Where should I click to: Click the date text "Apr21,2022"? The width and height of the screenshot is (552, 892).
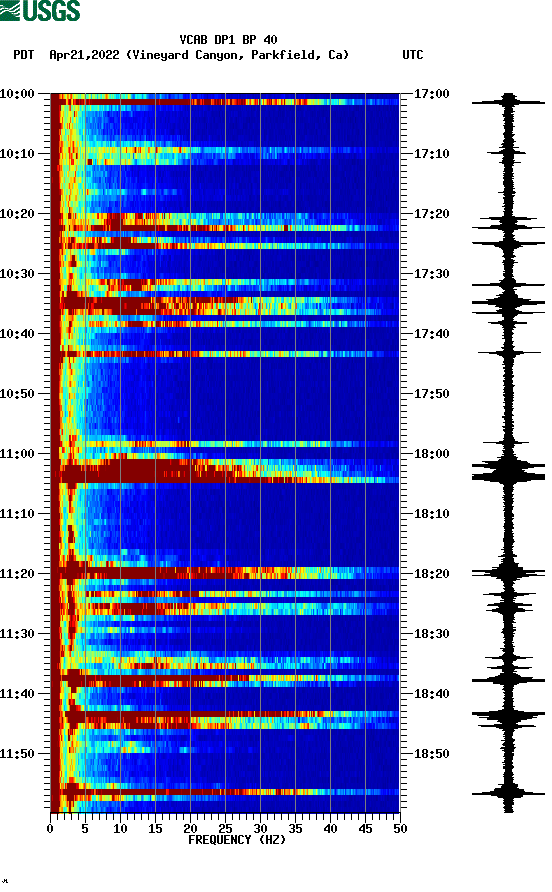(84, 55)
